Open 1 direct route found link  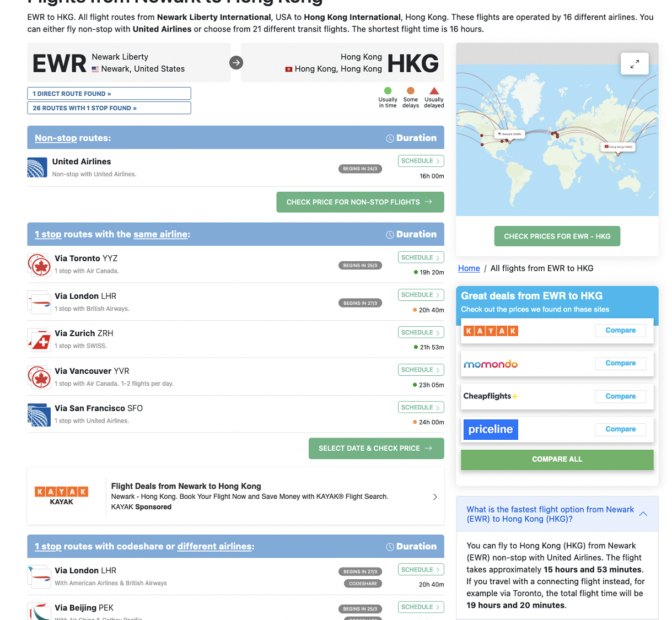(109, 94)
